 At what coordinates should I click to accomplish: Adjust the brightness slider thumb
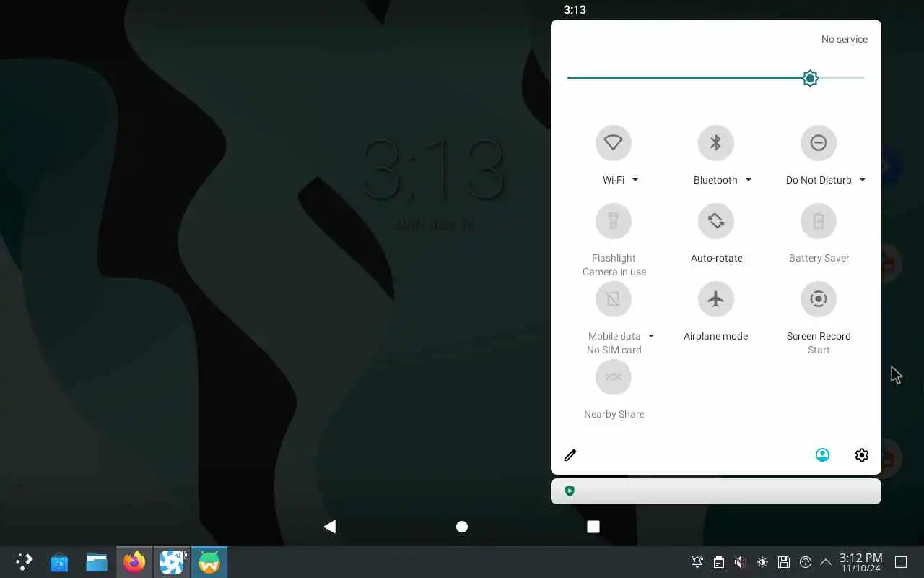[x=810, y=78]
